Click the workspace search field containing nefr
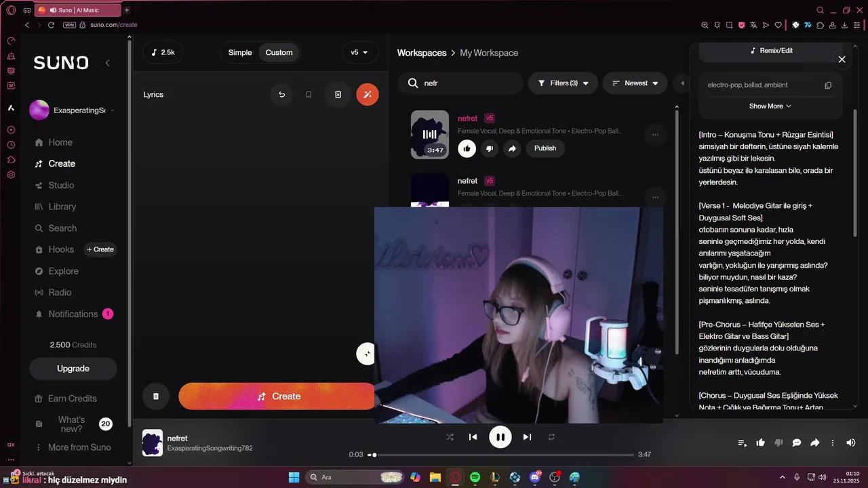The width and height of the screenshot is (868, 488). point(460,83)
